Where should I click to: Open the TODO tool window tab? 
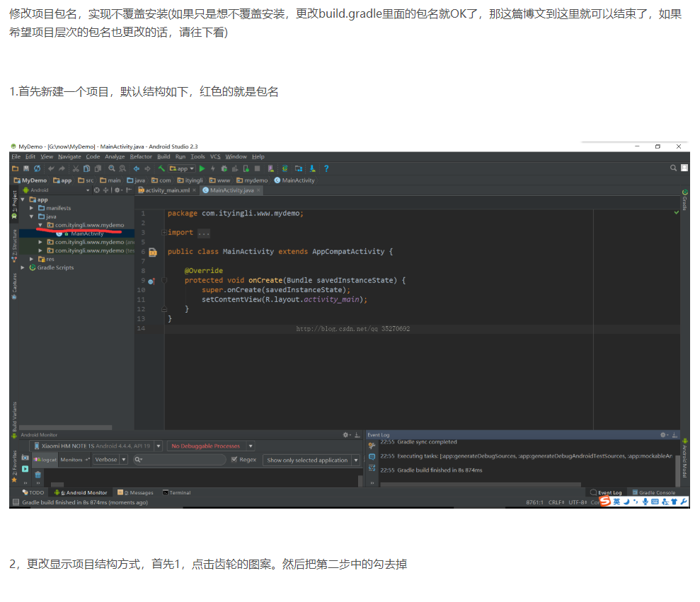point(33,492)
